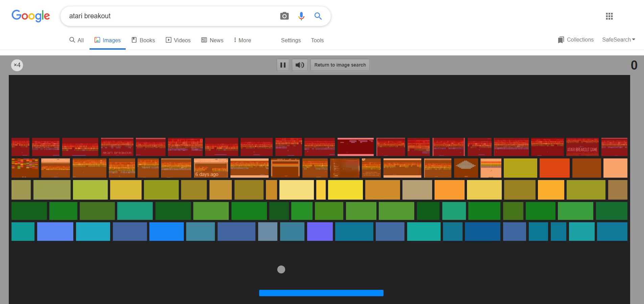This screenshot has width=644, height=304.
Task: Go to the Videos tab
Action: (178, 40)
